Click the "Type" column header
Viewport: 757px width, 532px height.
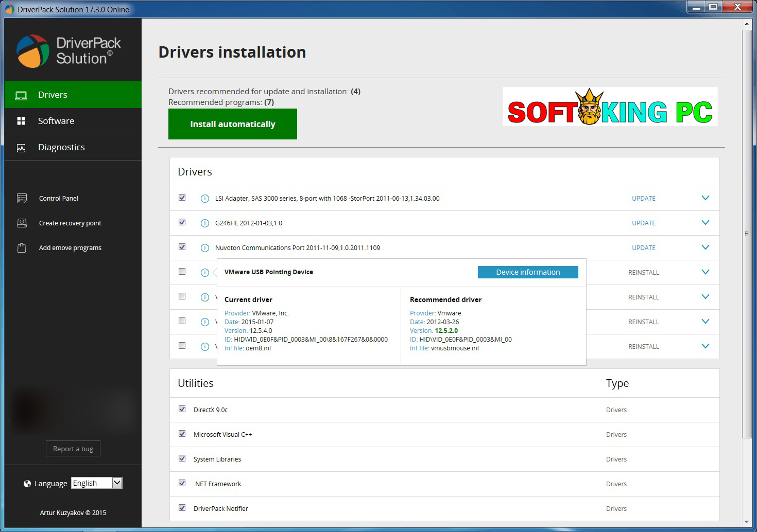click(x=617, y=383)
